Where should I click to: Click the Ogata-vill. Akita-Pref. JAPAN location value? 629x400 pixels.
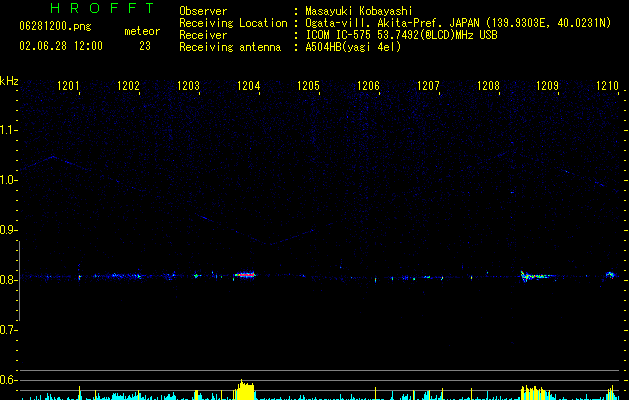(x=458, y=23)
